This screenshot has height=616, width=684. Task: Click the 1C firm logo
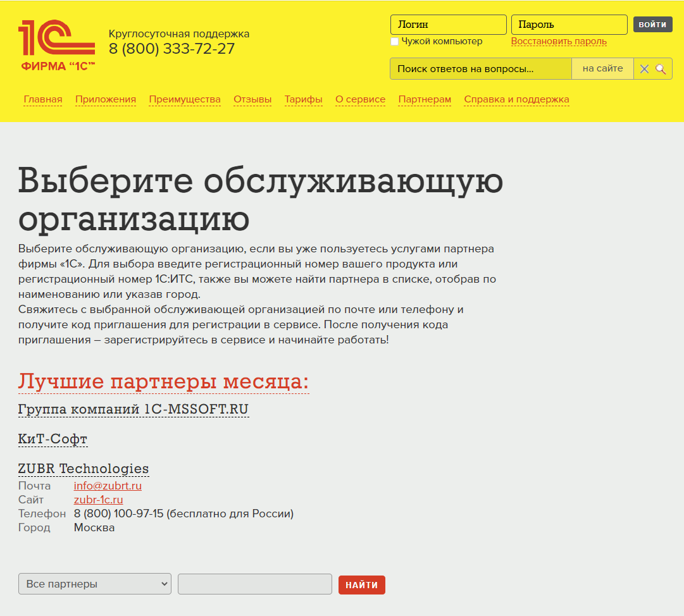[x=57, y=46]
